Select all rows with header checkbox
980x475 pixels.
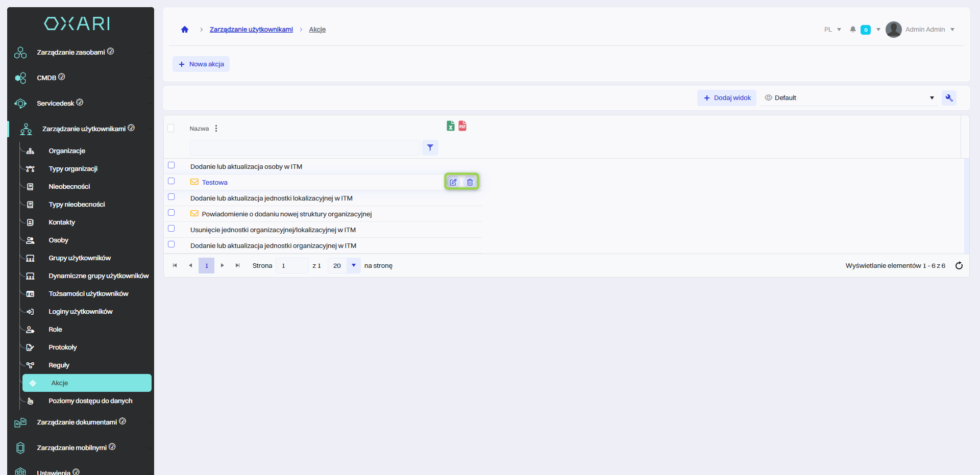tap(171, 129)
